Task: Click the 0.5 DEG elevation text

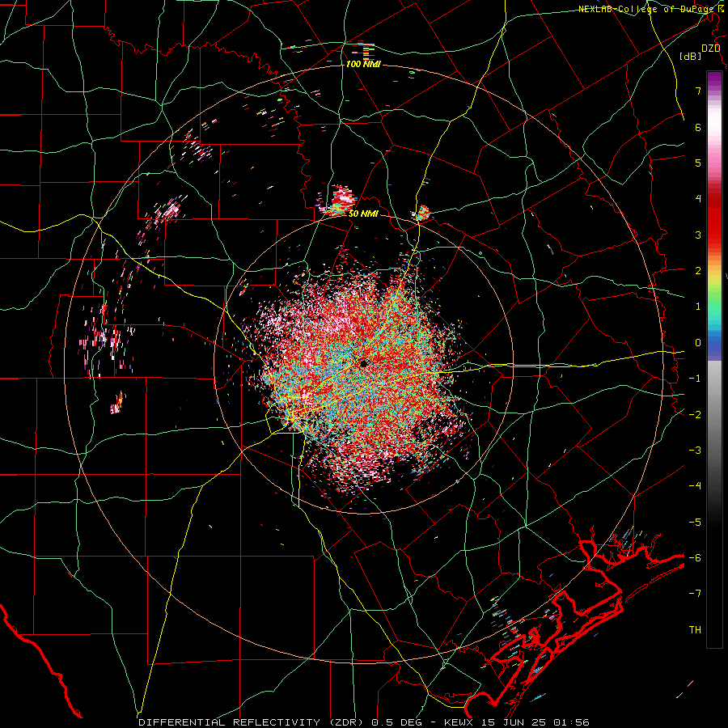Action: (396, 722)
